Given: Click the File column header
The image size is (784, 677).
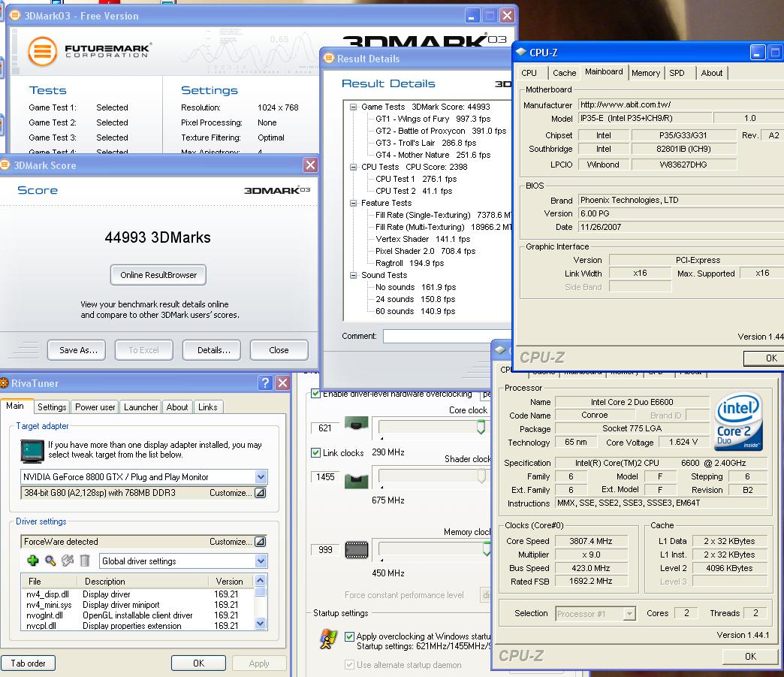Looking at the screenshot, I should tap(49, 582).
